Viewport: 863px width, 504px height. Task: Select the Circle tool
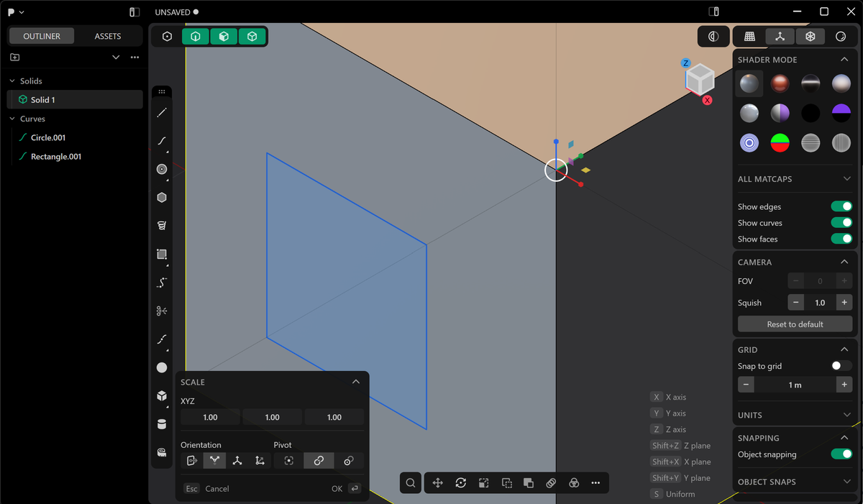click(162, 169)
